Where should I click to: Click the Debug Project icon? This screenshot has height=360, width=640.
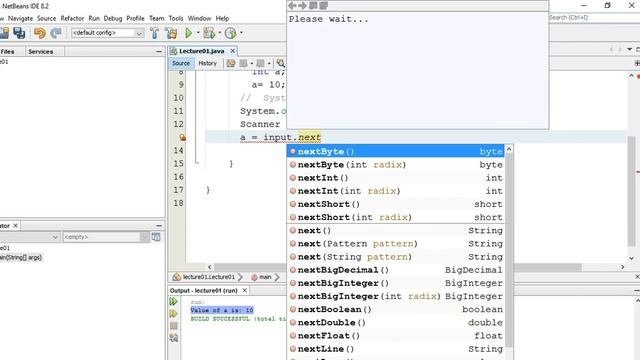point(209,33)
